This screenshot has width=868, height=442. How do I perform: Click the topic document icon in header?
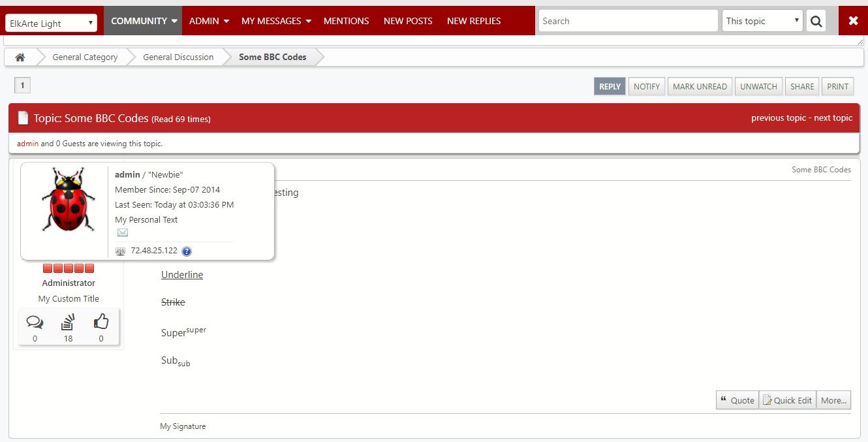23,118
